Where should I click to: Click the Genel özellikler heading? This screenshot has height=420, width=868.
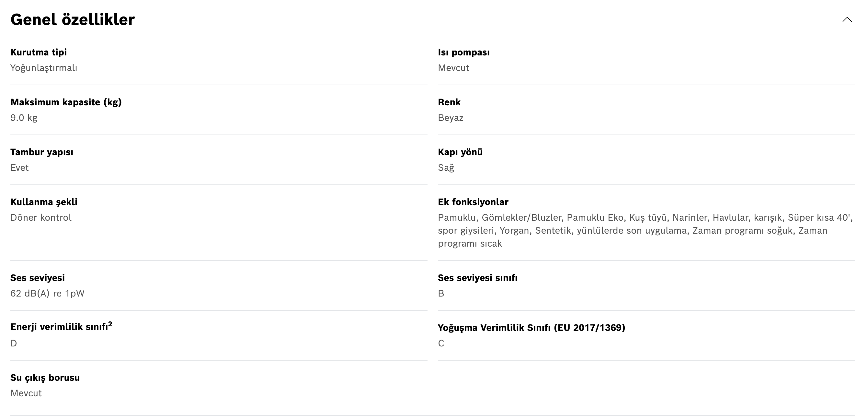coord(73,19)
